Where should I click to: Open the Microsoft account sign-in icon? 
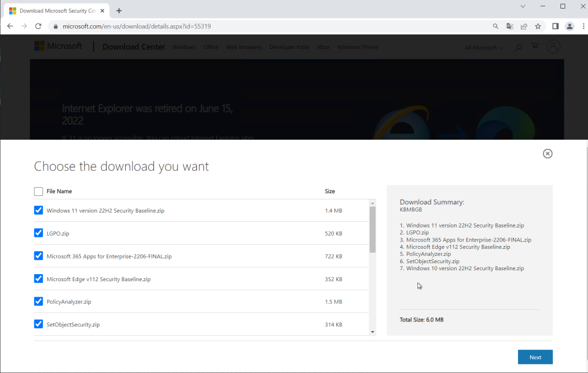coord(553,47)
